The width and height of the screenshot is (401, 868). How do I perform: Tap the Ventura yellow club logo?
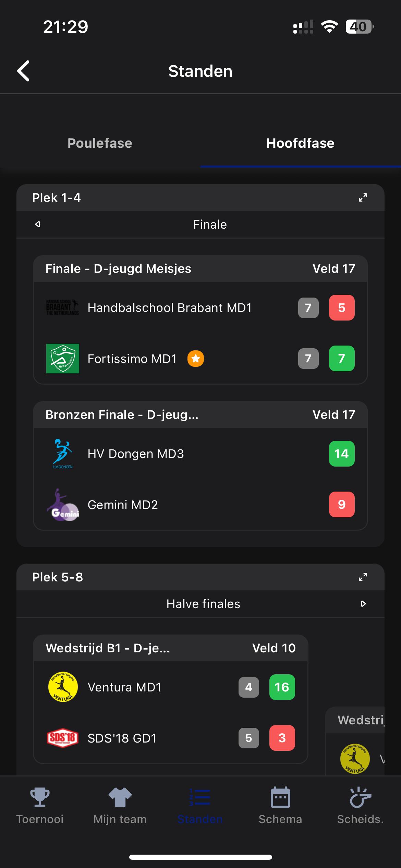63,687
